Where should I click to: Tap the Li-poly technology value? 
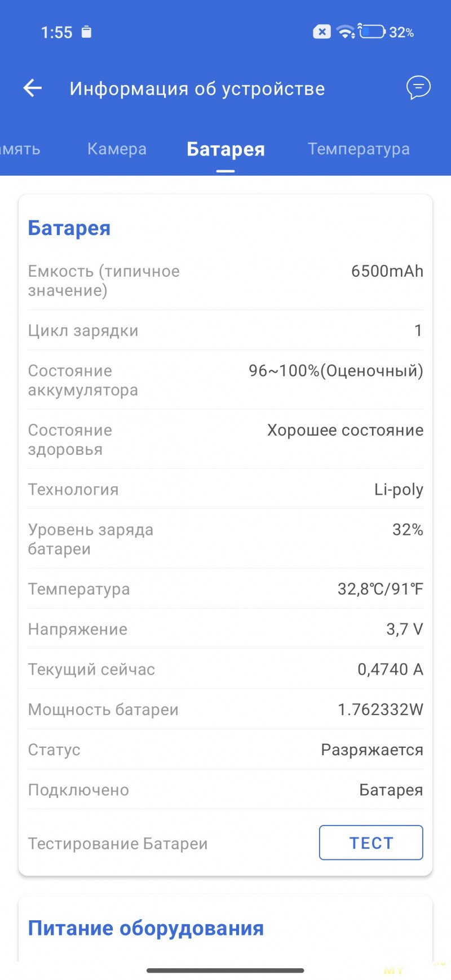tap(399, 489)
